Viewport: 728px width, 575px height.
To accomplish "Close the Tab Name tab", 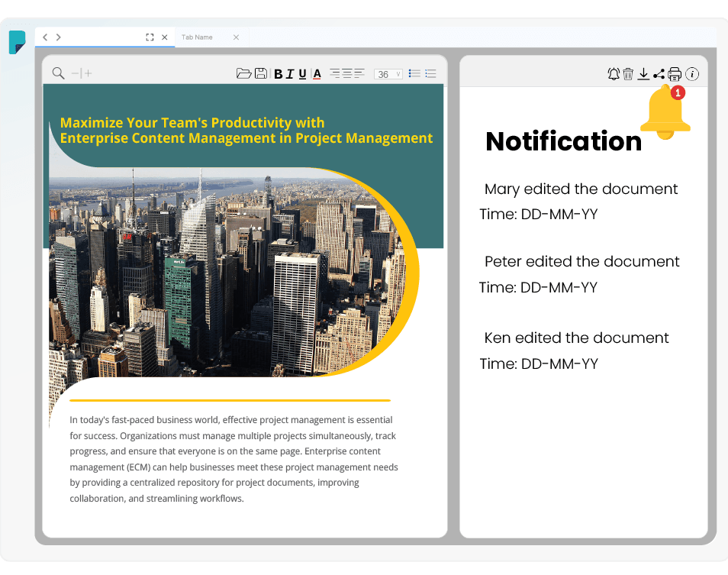I will (x=236, y=37).
